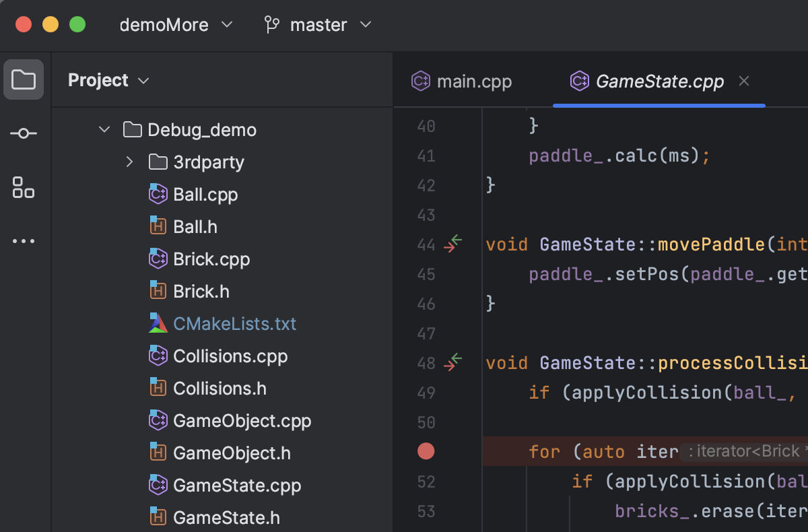Click the 3rdparty folder icon

click(x=158, y=162)
